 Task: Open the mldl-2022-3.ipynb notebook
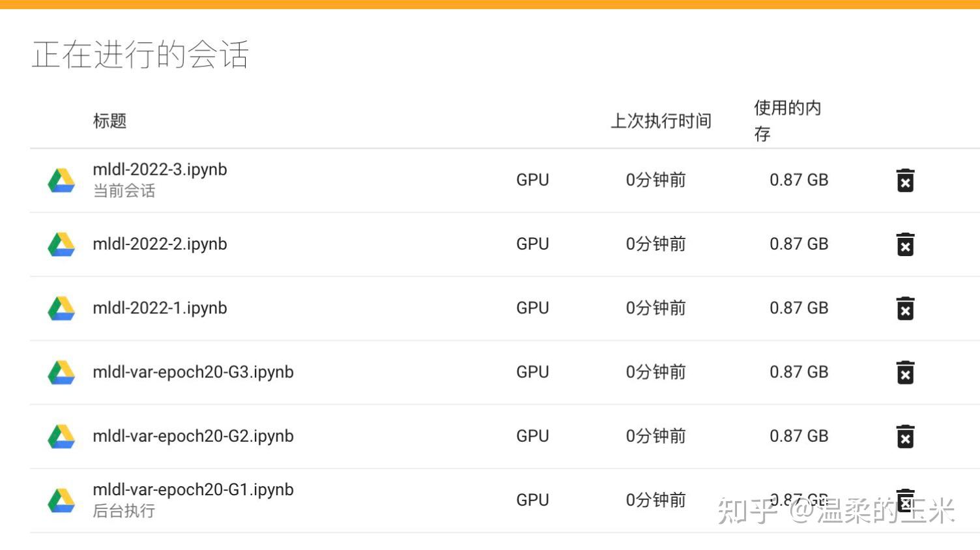click(x=160, y=169)
